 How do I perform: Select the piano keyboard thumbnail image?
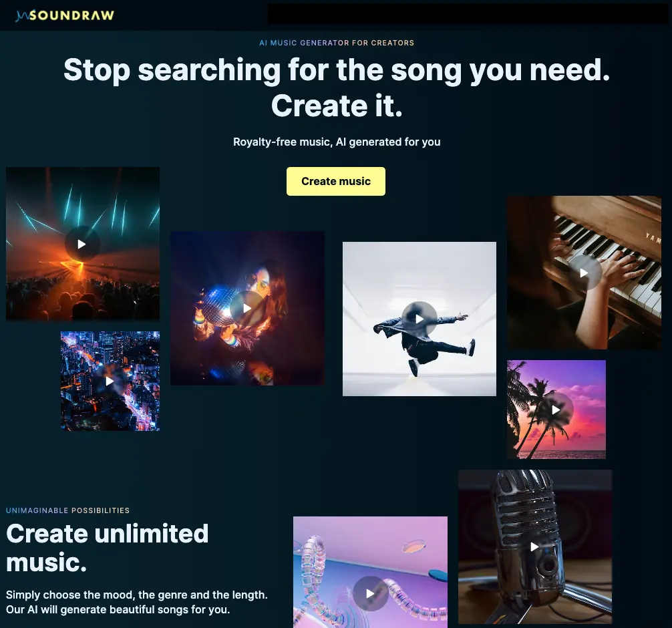(584, 273)
